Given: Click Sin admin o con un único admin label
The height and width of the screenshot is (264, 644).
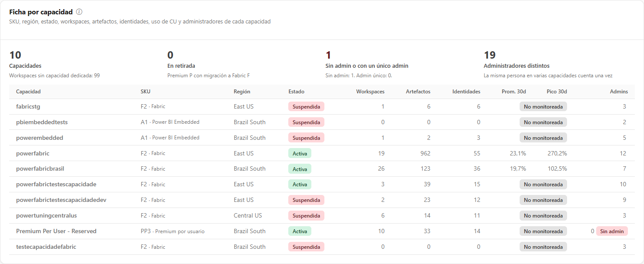Looking at the screenshot, I should click(x=367, y=66).
